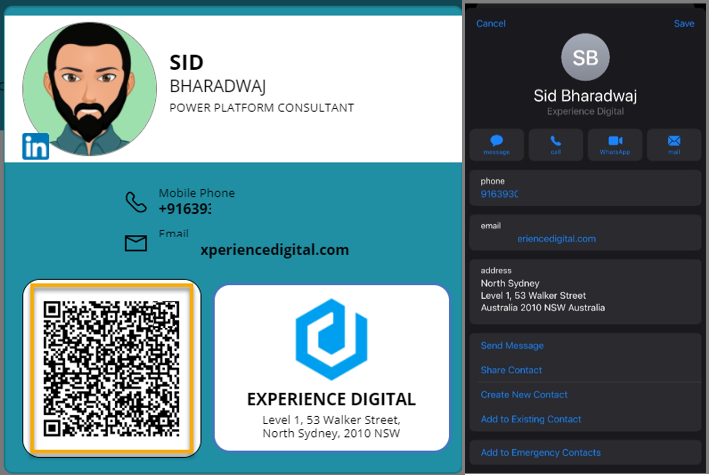Click the POWER PLATFORM CONSULTANT title

tap(261, 108)
